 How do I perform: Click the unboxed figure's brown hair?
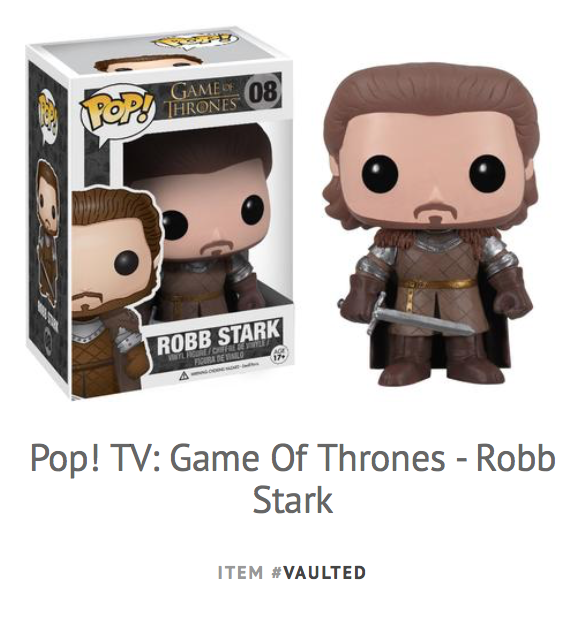click(429, 101)
